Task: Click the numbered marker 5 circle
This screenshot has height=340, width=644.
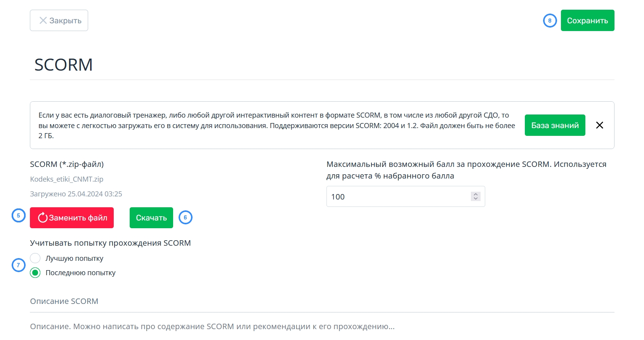Action: [19, 215]
